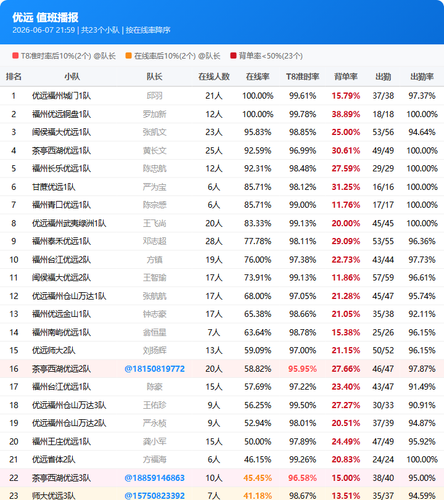Click the red T8 rate 96.58%
Image resolution: width=444 pixels, height=500 pixels.
coord(302,478)
